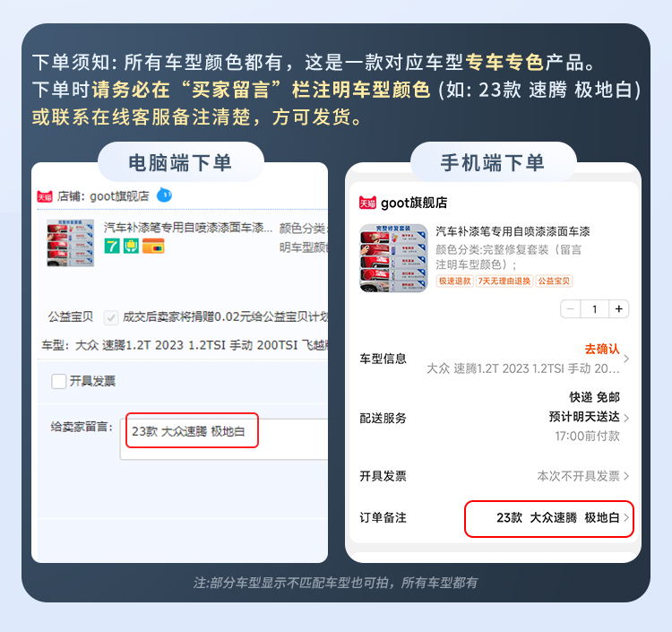Image resolution: width=672 pixels, height=632 pixels.
Task: Expand the 车型信息 row chevron
Action: pyautogui.click(x=626, y=359)
